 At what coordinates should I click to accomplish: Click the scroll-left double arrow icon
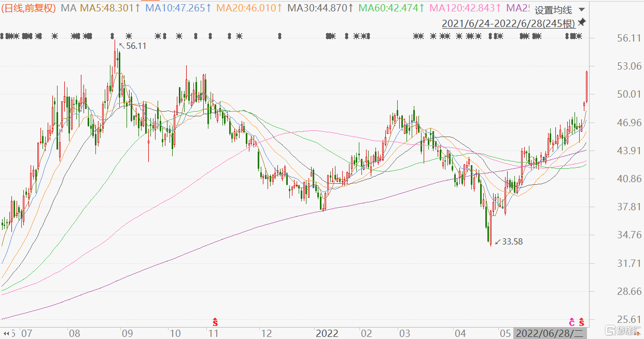tap(6, 333)
